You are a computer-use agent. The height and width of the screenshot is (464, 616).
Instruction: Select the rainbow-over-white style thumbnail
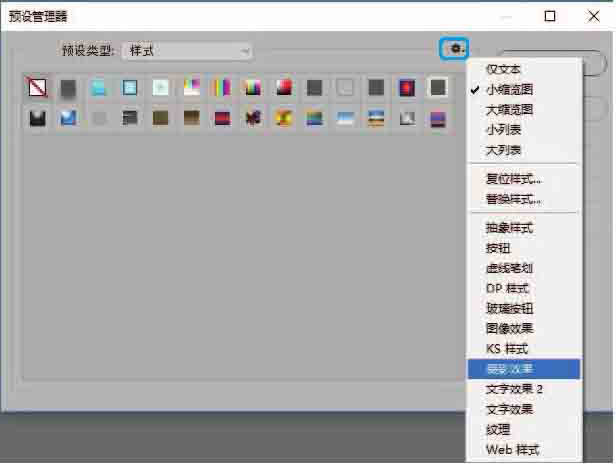(192, 87)
